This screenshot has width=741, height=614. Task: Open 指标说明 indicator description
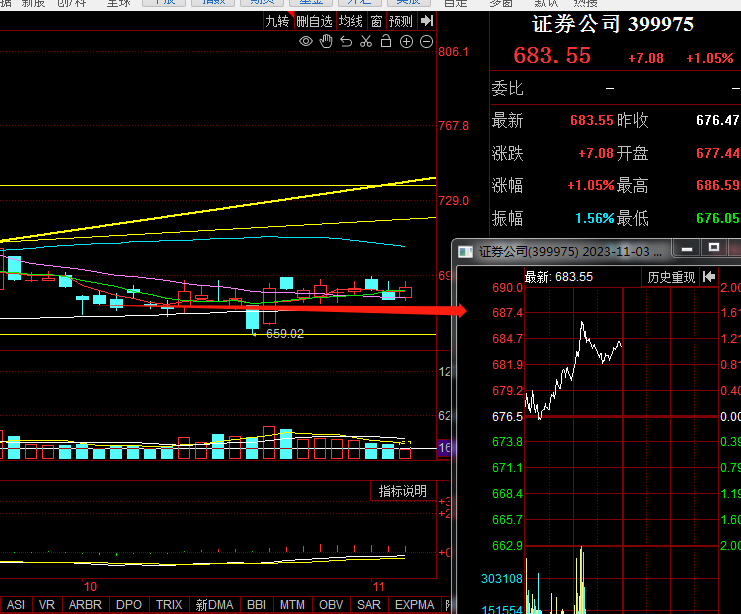pos(403,491)
